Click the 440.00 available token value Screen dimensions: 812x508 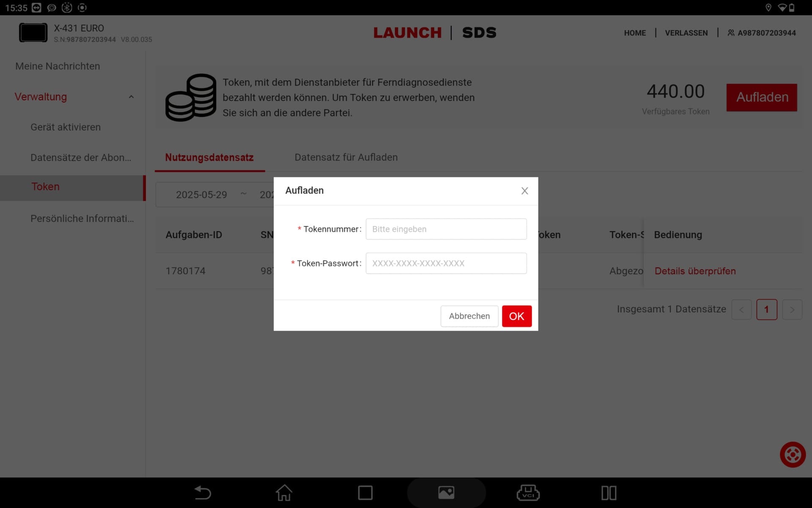pos(675,91)
